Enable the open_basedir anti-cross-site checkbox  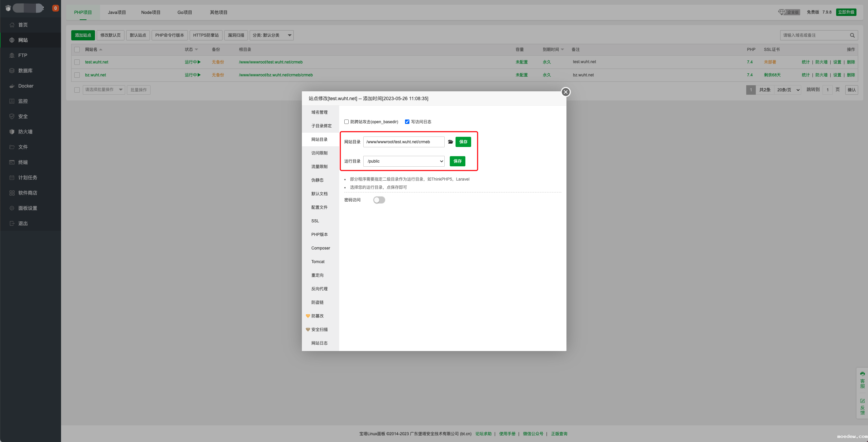click(x=346, y=122)
